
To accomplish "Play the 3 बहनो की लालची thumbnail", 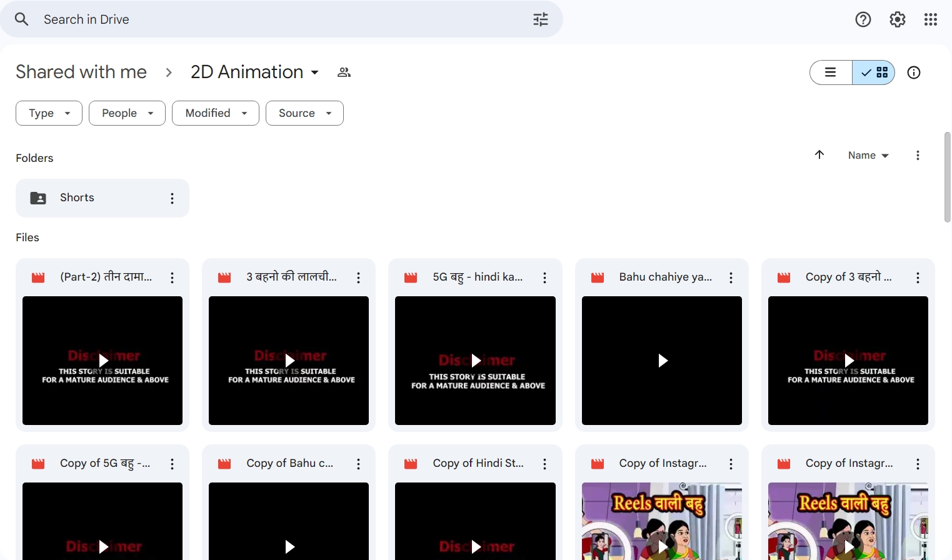I will [289, 361].
